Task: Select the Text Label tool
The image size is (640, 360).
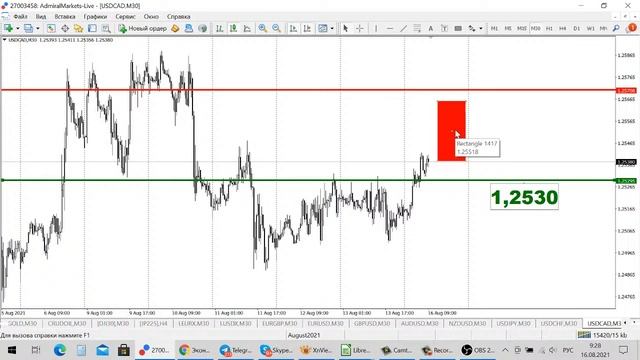Action: [444, 28]
